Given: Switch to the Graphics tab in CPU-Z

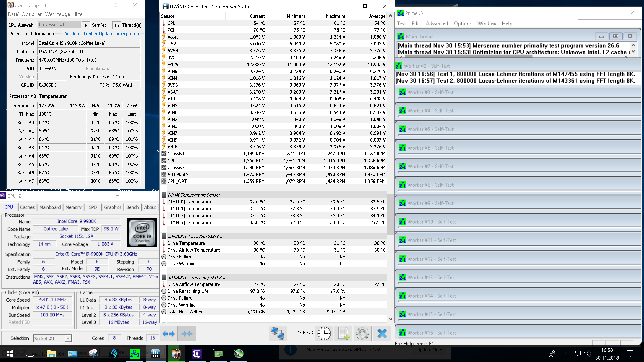Looking at the screenshot, I should click(x=113, y=207).
